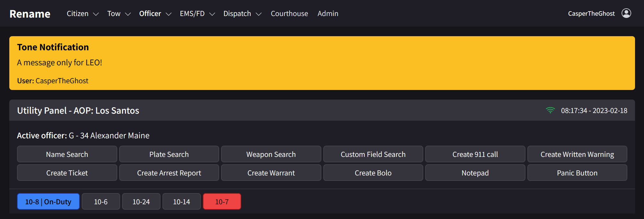Viewport: 644px width, 219px height.
Task: Open the Notepad
Action: [x=475, y=173]
